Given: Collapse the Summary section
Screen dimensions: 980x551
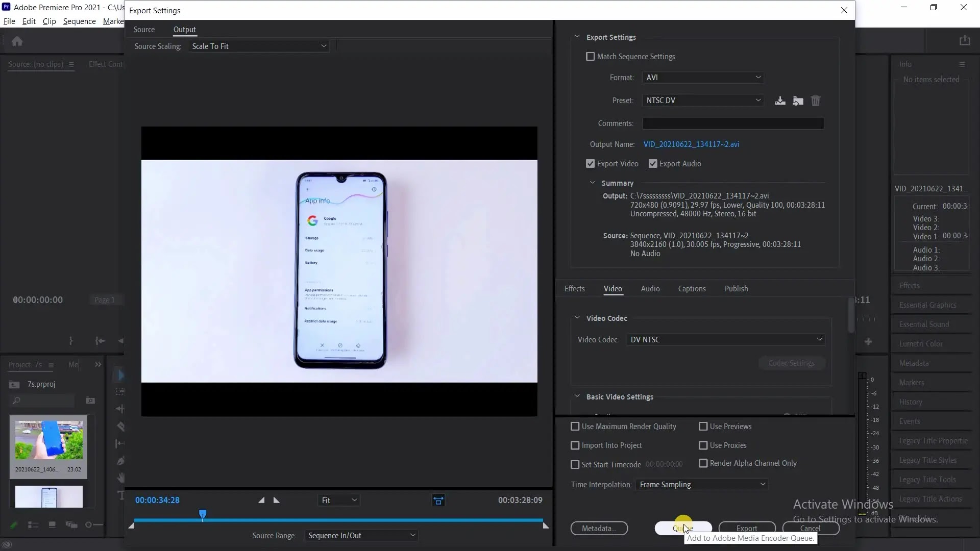Looking at the screenshot, I should [x=593, y=183].
